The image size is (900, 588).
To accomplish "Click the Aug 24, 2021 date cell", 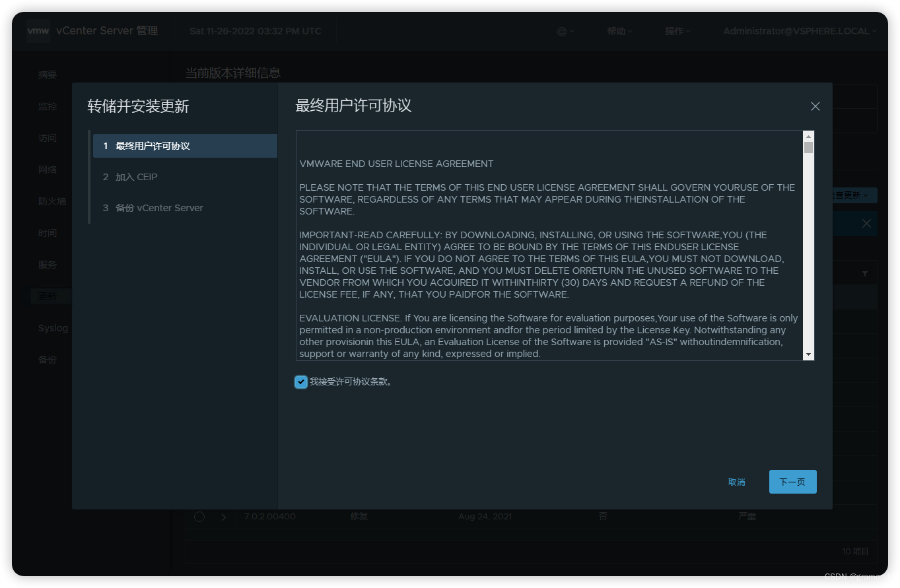I will coord(485,517).
